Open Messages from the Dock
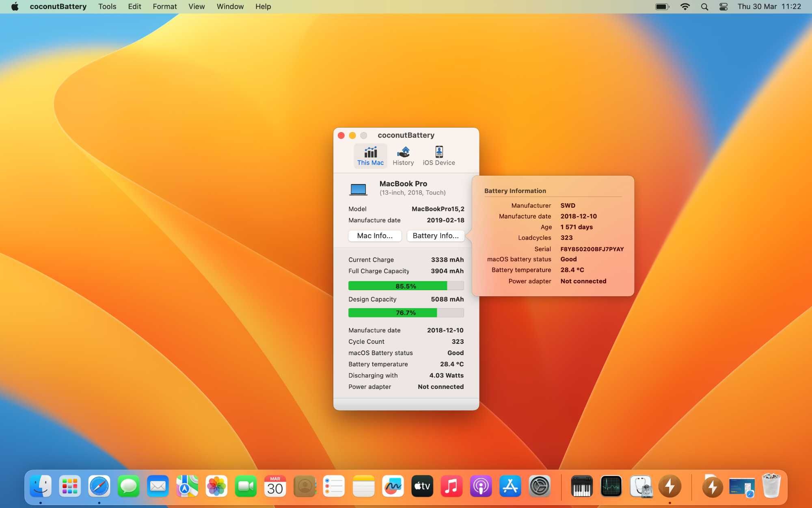 pyautogui.click(x=128, y=486)
